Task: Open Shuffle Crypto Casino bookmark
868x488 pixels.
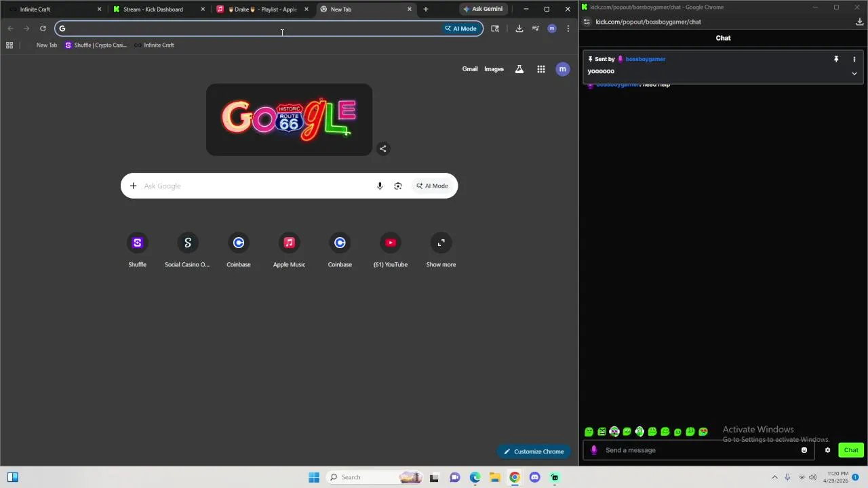Action: pos(96,45)
